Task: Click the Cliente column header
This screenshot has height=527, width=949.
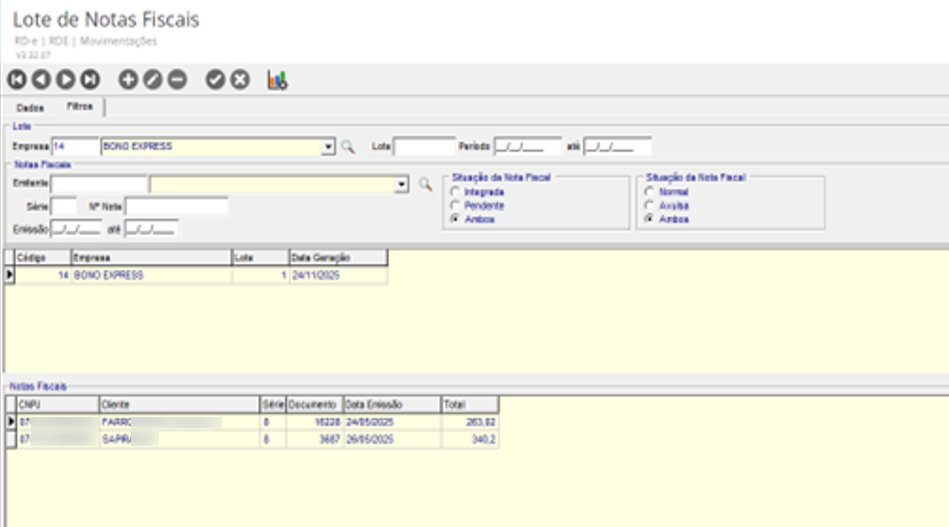Action: pos(179,405)
